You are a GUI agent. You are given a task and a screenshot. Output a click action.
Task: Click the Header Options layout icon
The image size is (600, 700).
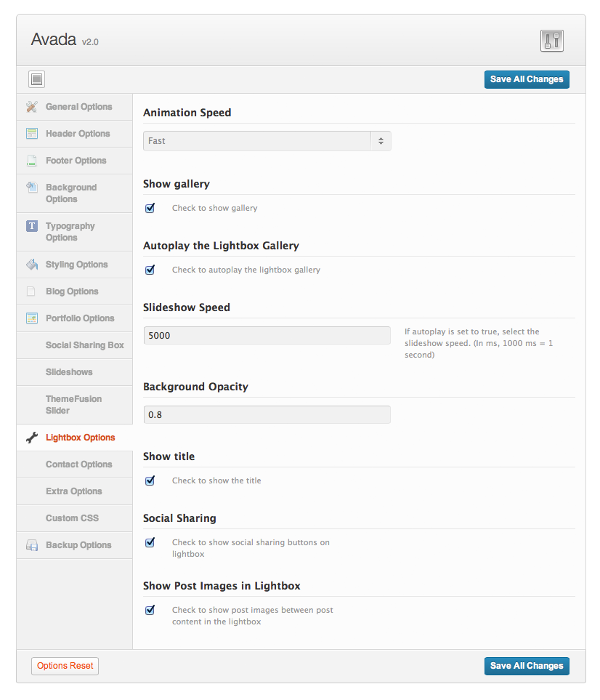(31, 134)
